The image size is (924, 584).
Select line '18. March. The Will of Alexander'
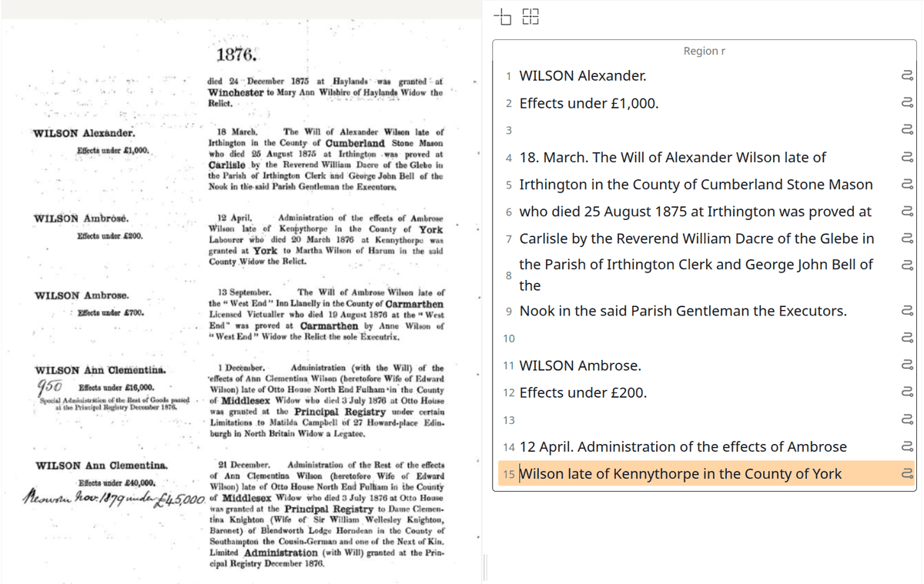673,157
